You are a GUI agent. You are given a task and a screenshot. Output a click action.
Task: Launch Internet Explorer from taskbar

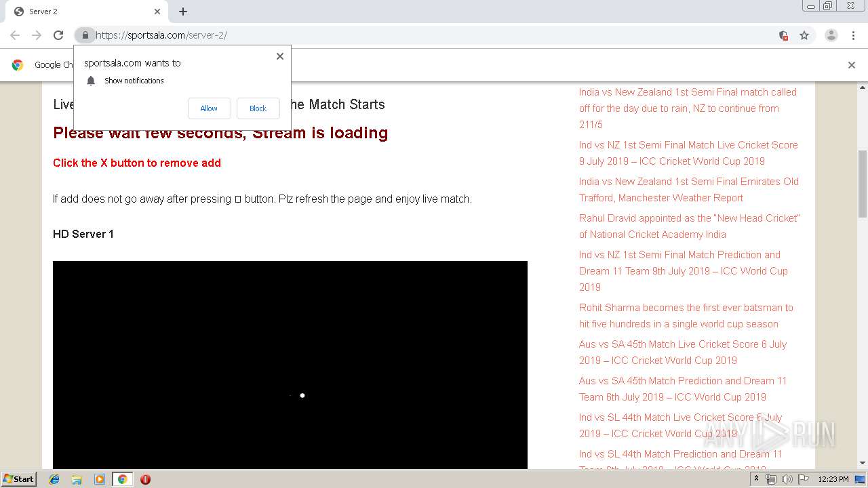tap(54, 479)
